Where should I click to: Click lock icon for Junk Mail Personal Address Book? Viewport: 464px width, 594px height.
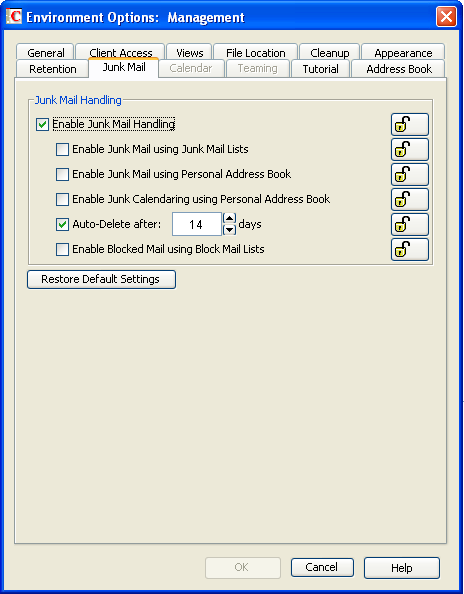click(409, 174)
